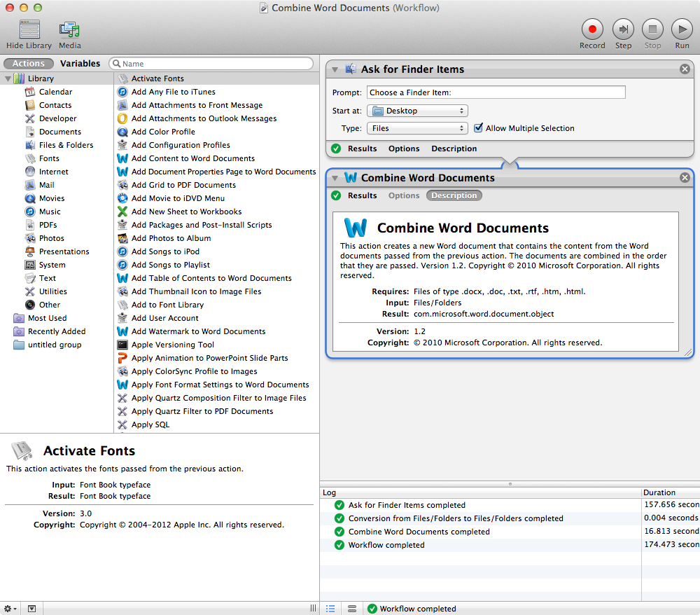This screenshot has height=615, width=700.
Task: Select the Movies category
Action: tap(52, 198)
